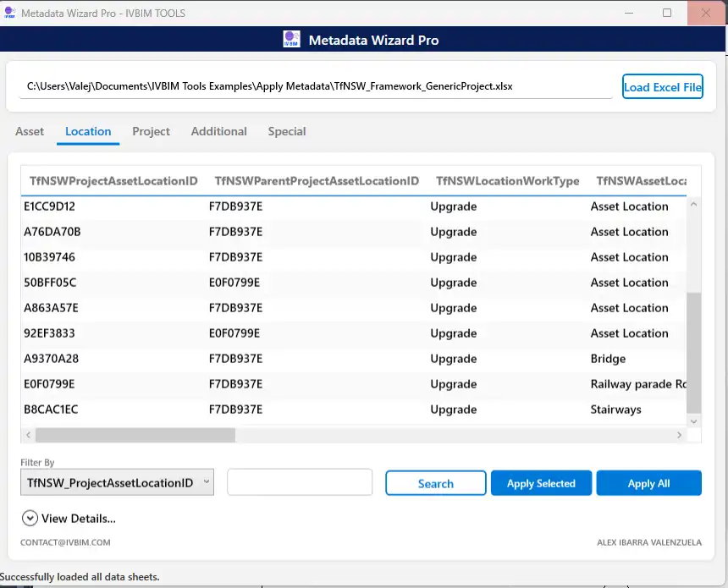Viewport: 728px width, 588px height.
Task: Switch to the Asset tab
Action: [30, 131]
